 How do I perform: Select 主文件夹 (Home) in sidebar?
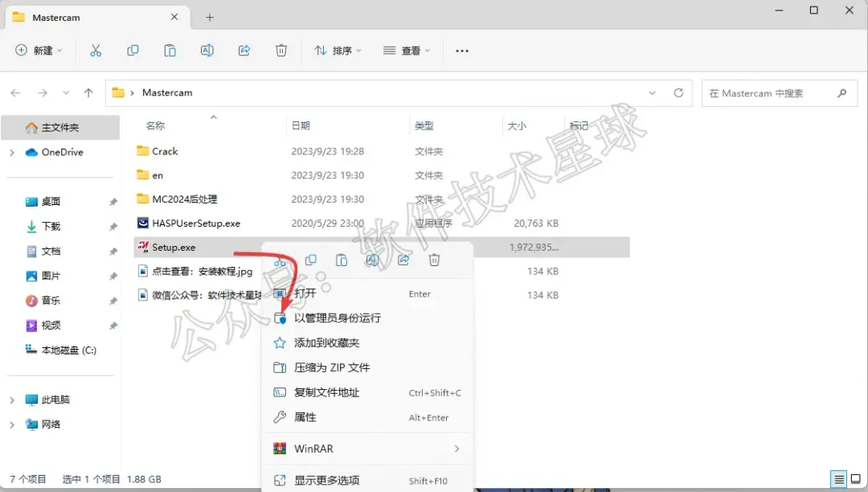pyautogui.click(x=60, y=128)
